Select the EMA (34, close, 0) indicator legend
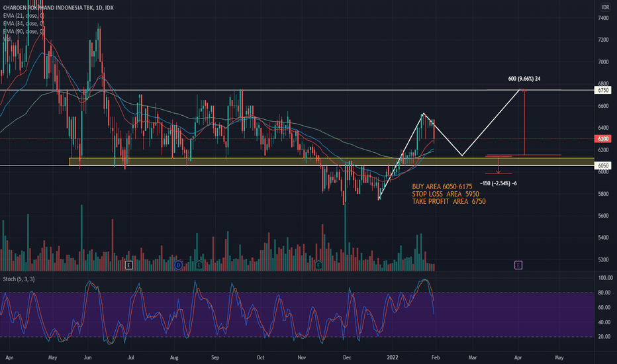This screenshot has width=617, height=364. [24, 24]
